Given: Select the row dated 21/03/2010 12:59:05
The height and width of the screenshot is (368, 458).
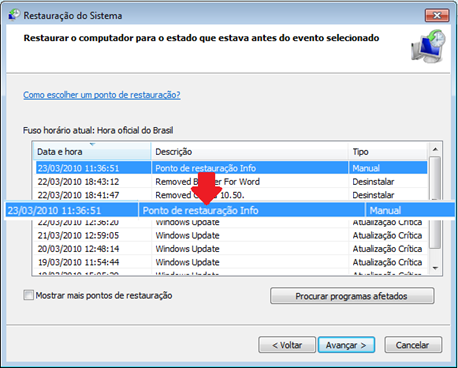Looking at the screenshot, I should [231, 235].
